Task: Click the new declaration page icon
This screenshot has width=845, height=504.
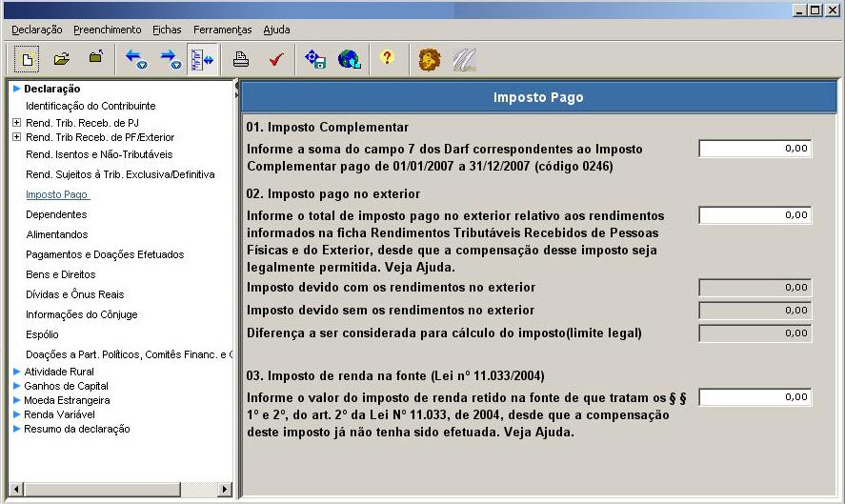Action: click(27, 59)
